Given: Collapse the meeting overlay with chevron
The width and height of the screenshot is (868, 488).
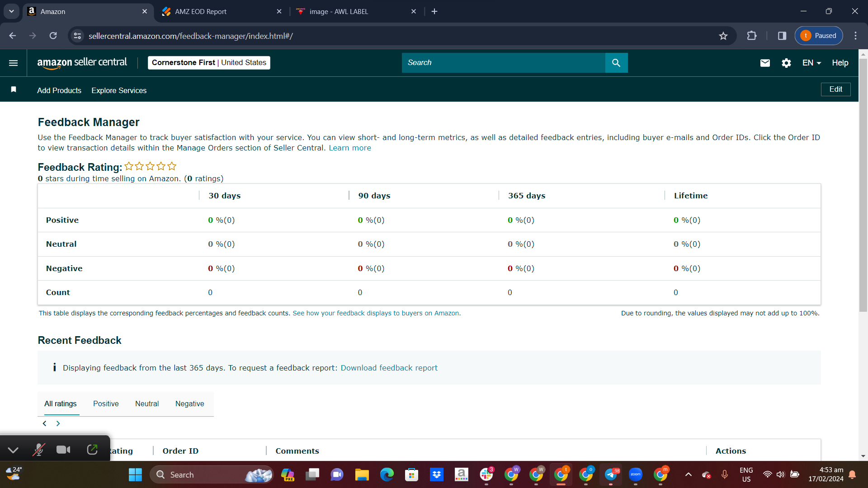Looking at the screenshot, I should (x=13, y=450).
